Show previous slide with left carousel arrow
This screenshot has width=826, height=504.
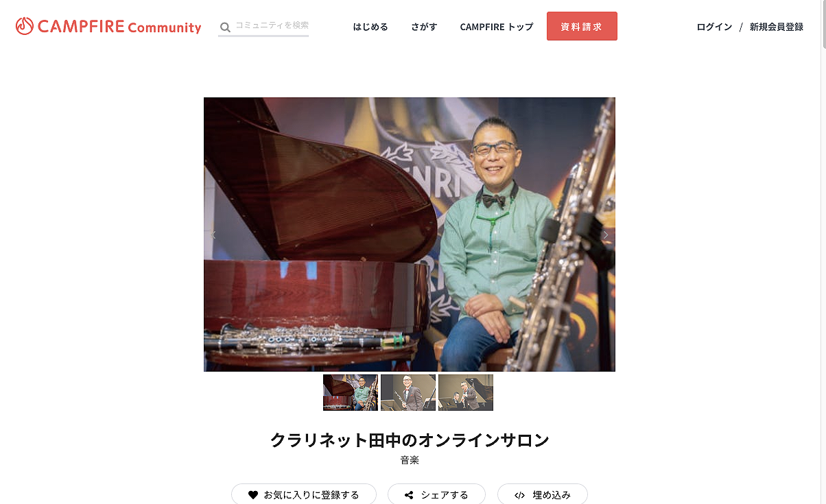pos(213,235)
